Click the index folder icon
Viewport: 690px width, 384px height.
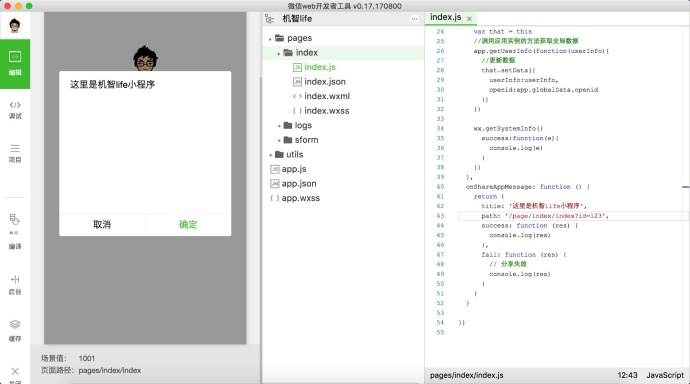[288, 52]
